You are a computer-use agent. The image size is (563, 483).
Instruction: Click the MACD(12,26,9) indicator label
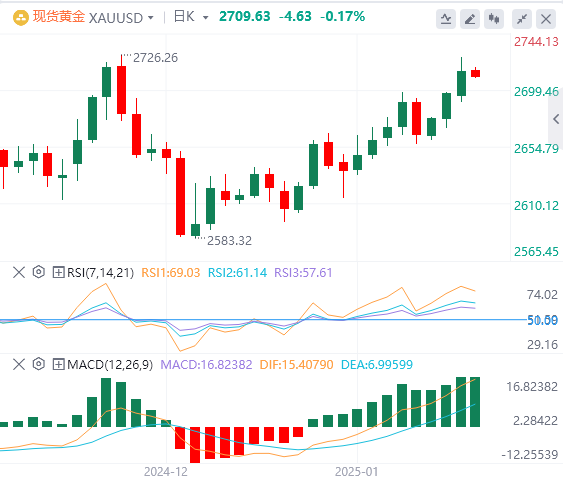click(x=110, y=365)
